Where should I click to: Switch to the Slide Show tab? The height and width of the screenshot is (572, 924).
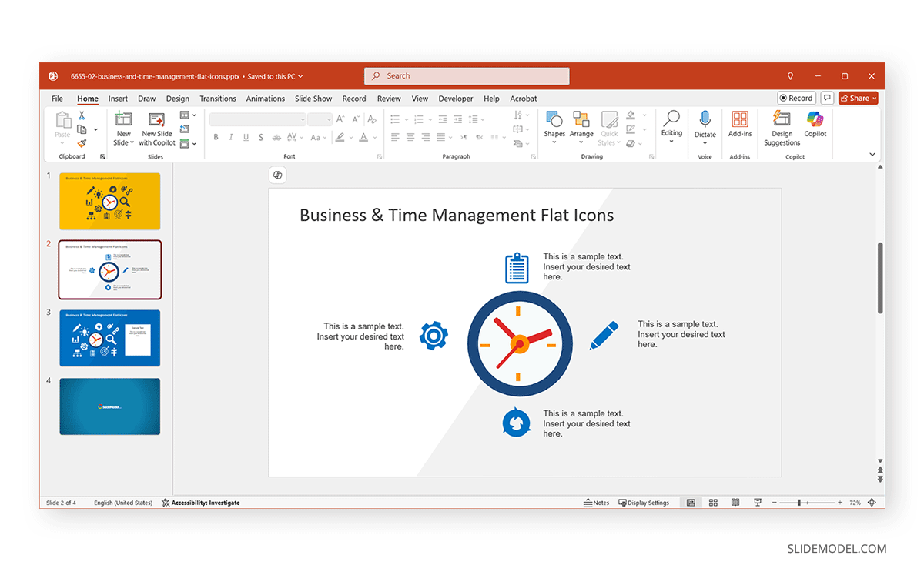(313, 99)
